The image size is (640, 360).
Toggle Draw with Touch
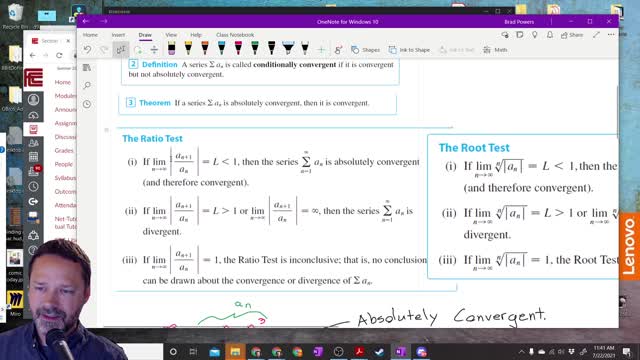point(338,50)
